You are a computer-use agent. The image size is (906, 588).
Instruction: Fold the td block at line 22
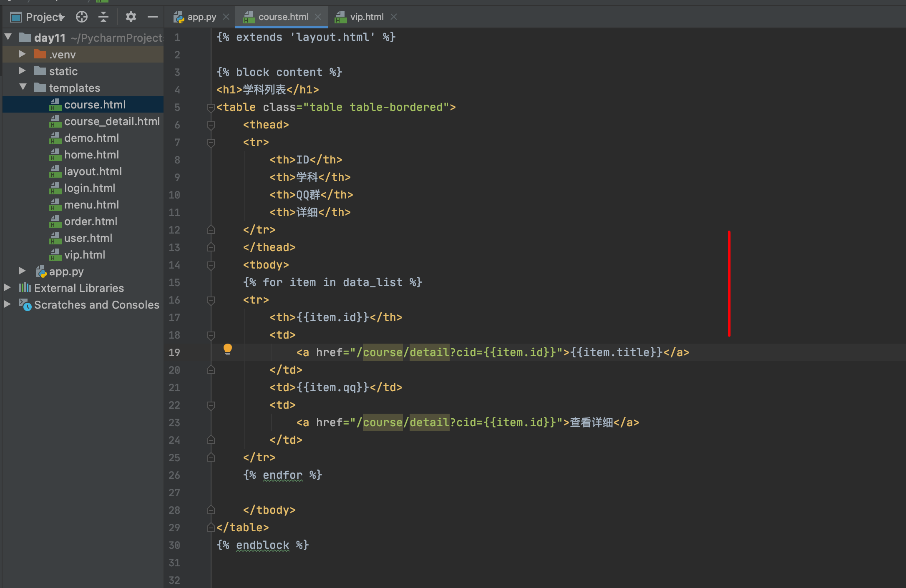211,405
